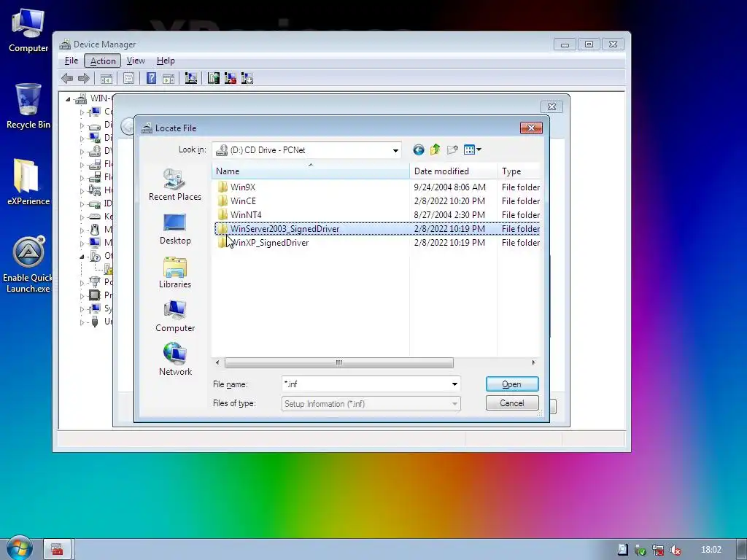Screen dimensions: 747x560
Task: Select the WinServer2003_SignedDriver folder
Action: click(x=376, y=229)
